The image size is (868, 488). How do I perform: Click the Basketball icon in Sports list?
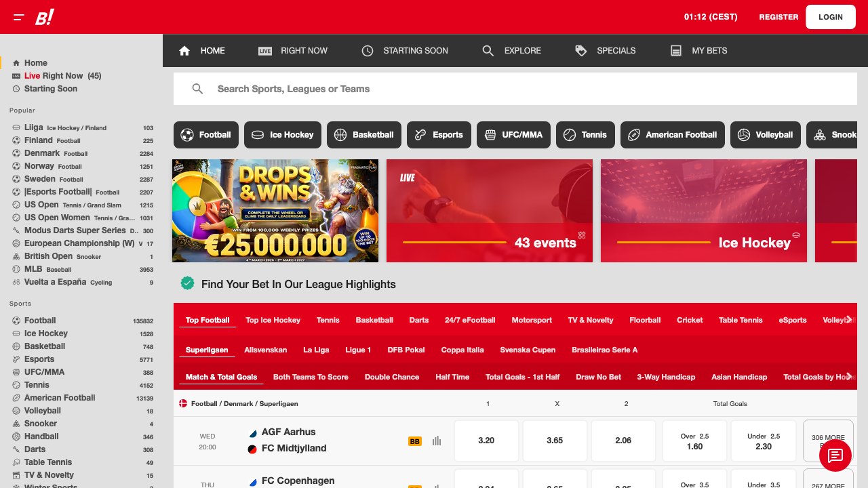pyautogui.click(x=16, y=346)
